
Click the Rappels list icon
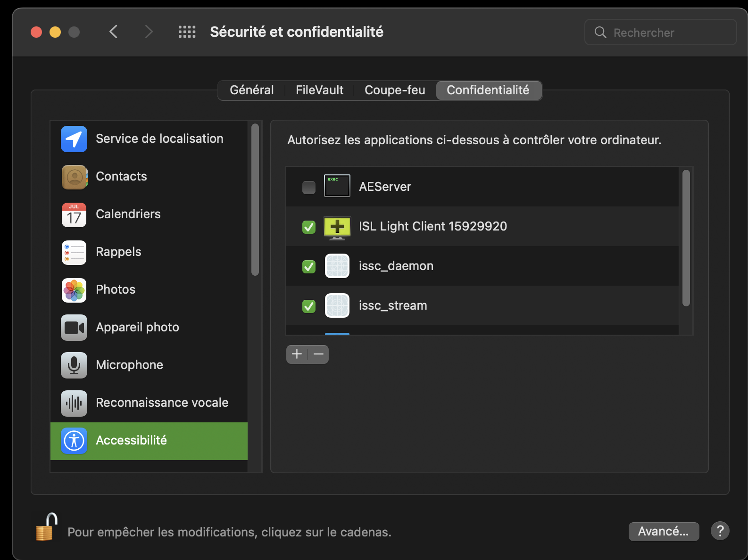click(x=74, y=252)
